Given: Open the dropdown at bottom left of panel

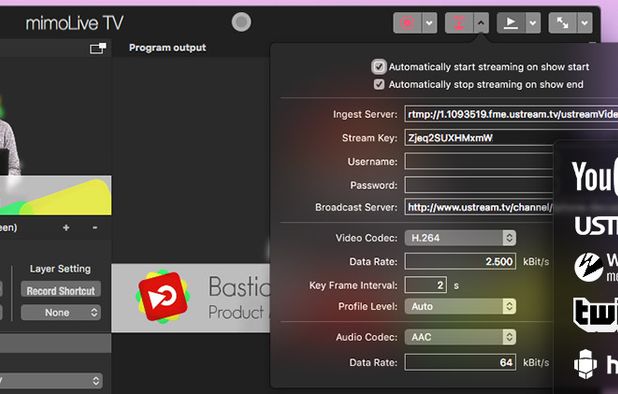Looking at the screenshot, I should 51,381.
